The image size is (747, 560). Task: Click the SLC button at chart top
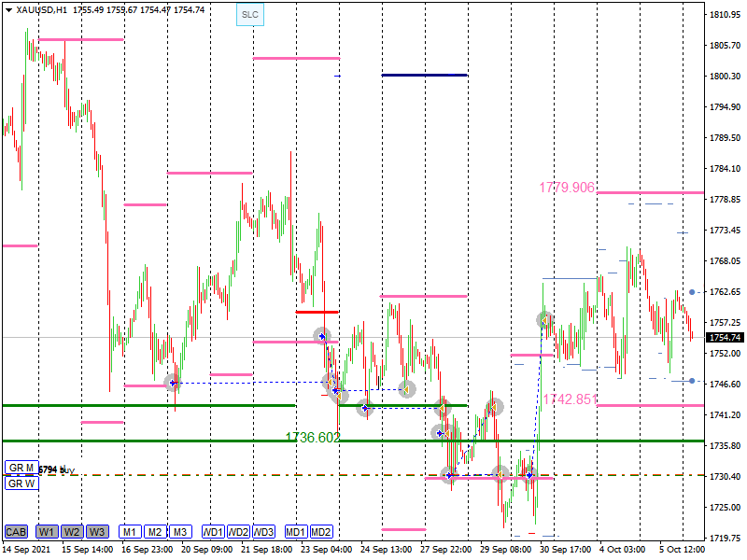point(249,15)
